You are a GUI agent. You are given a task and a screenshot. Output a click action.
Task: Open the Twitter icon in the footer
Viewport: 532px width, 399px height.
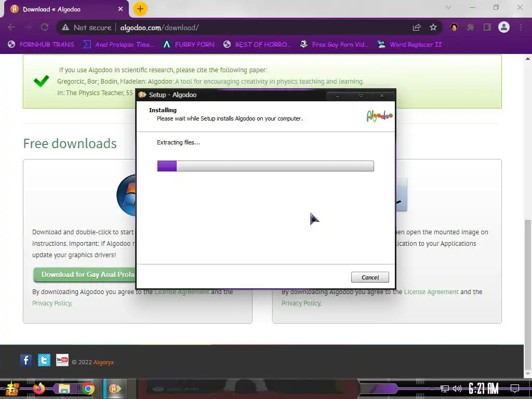[44, 360]
